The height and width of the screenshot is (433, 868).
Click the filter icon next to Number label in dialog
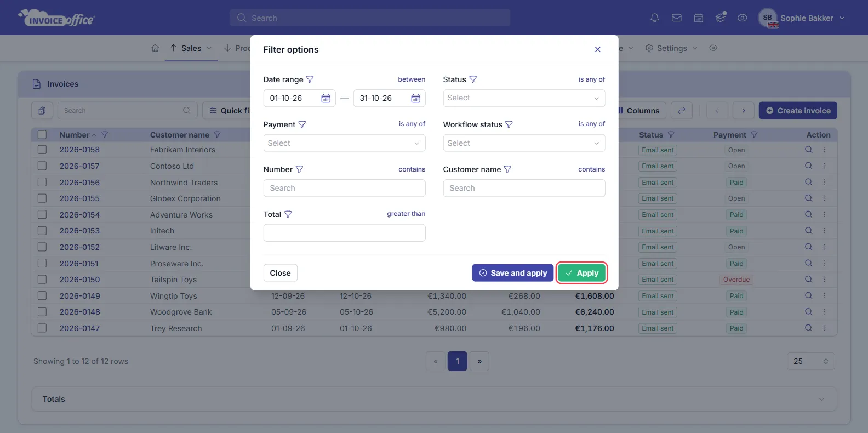click(299, 169)
